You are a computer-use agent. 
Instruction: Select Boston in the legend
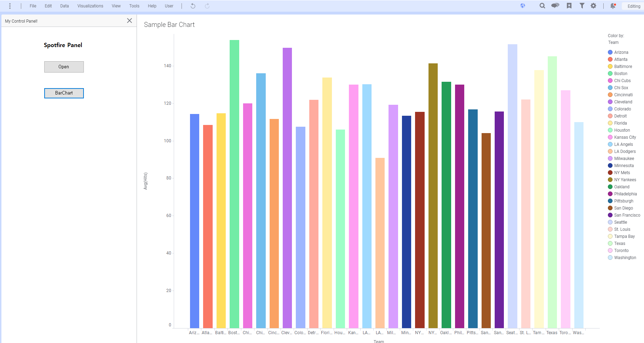pos(617,74)
